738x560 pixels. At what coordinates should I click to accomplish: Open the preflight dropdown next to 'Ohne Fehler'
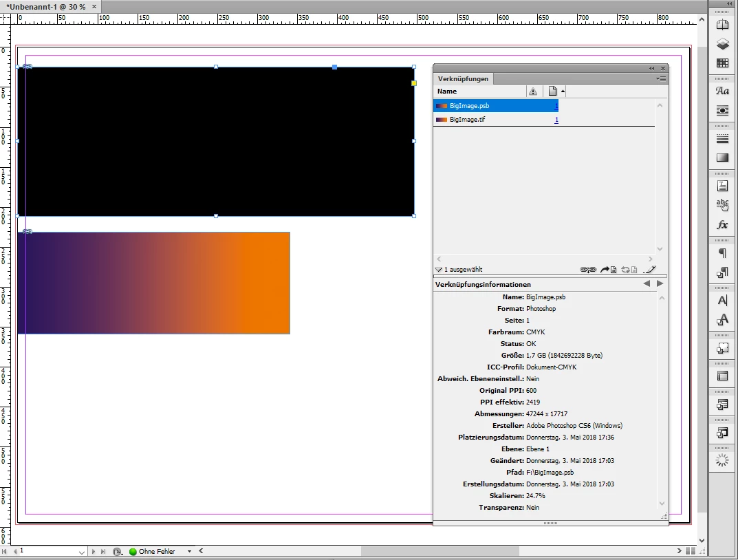pos(189,552)
